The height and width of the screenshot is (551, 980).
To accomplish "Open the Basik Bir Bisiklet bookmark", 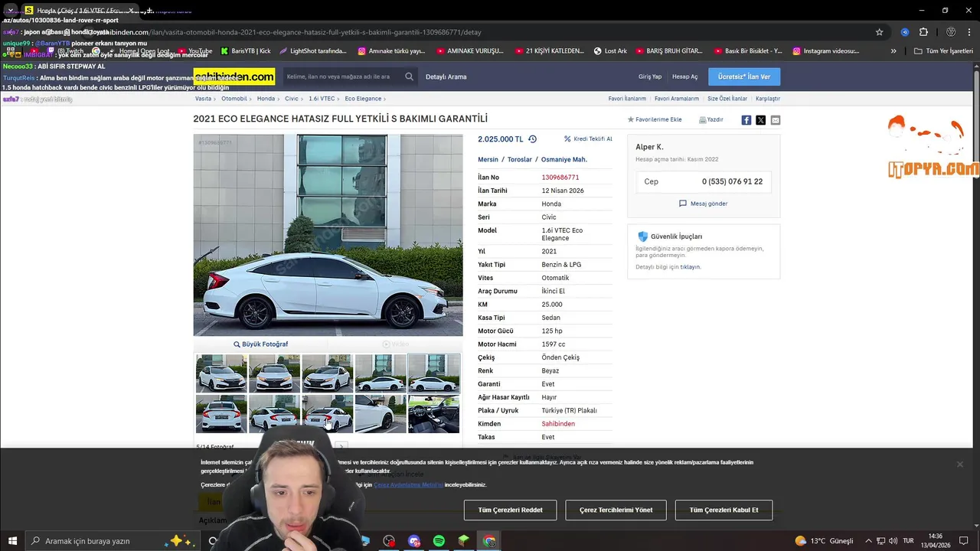I will 748,51.
